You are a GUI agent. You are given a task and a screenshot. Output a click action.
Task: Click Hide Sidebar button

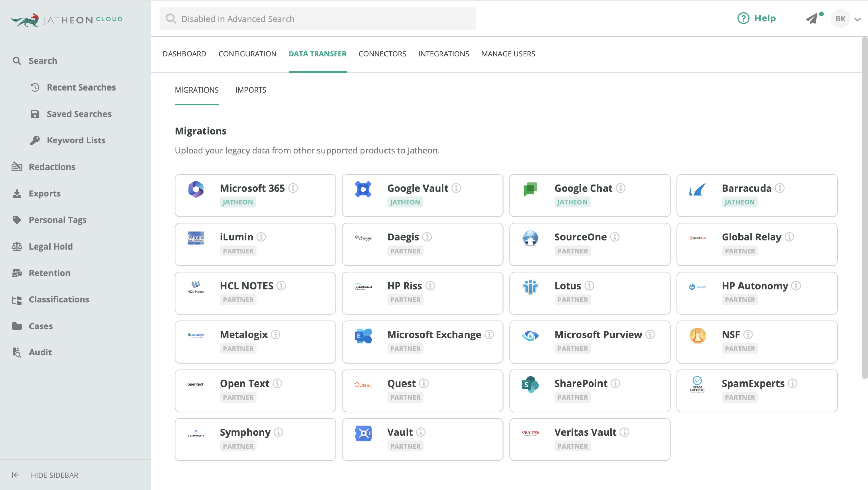pyautogui.click(x=45, y=475)
